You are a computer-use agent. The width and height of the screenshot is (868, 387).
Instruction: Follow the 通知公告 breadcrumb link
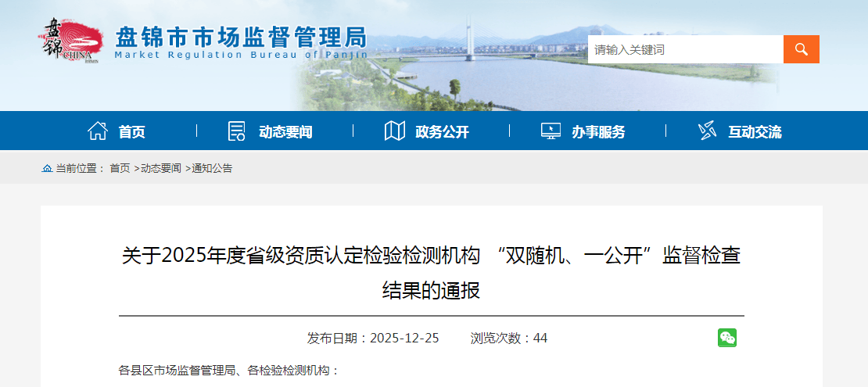click(212, 168)
